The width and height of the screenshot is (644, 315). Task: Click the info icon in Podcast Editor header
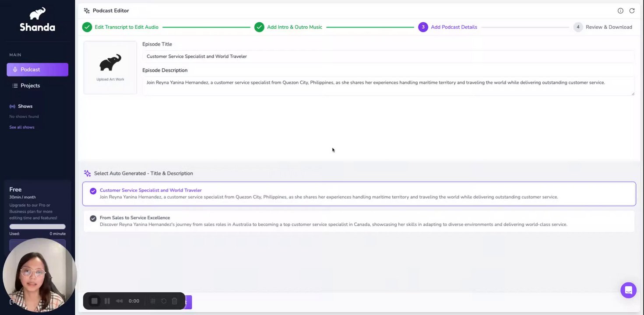coord(620,10)
